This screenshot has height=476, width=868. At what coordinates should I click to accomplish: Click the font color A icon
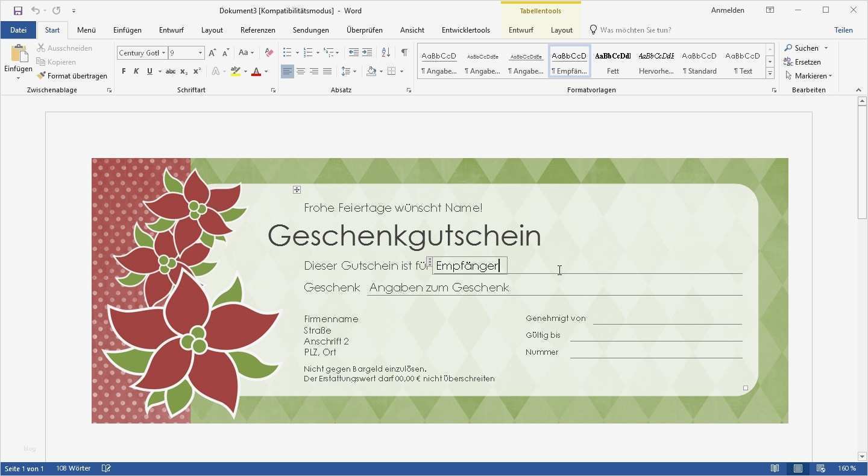coord(256,71)
